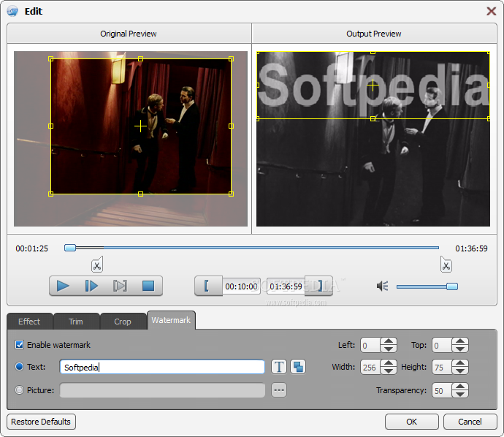Screen dimensions: 504x437
Task: Open the font settings T button
Action: [x=279, y=367]
